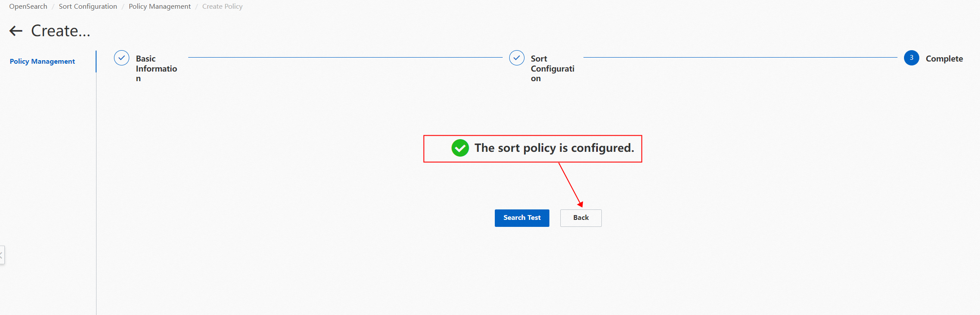The height and width of the screenshot is (315, 980).
Task: Select Policy Management in the left sidebar
Action: (x=42, y=62)
